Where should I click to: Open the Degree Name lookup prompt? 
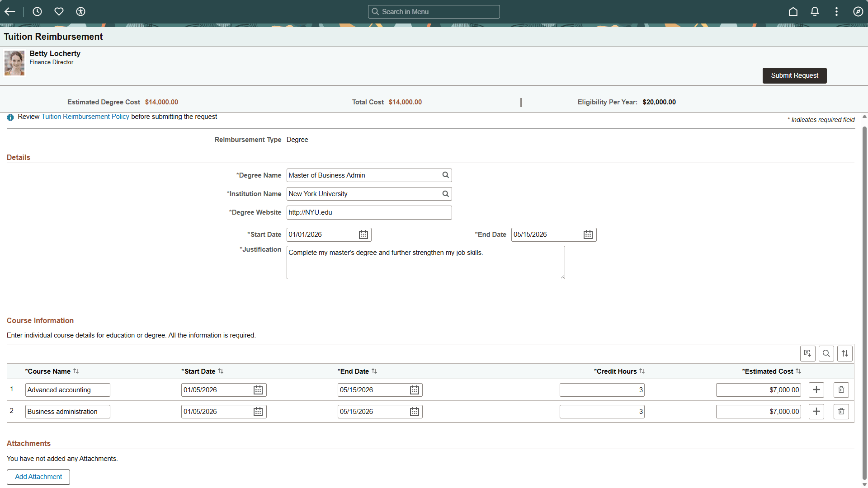point(445,175)
